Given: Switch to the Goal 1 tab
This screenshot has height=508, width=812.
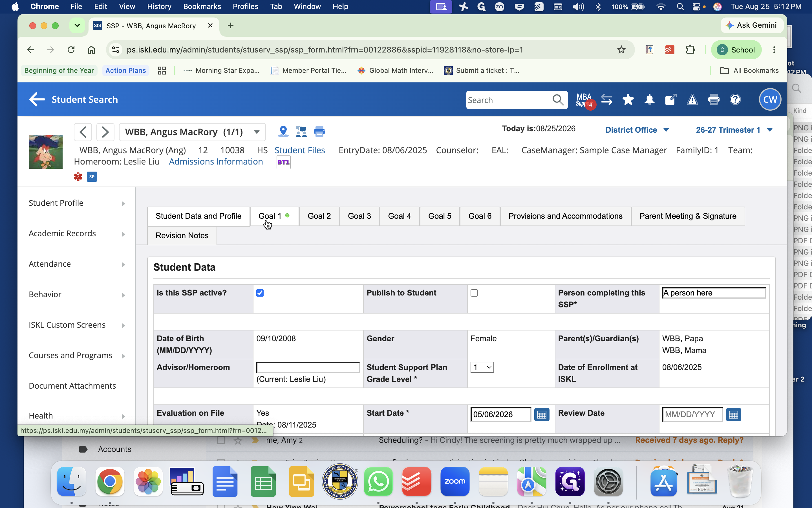Looking at the screenshot, I should (x=274, y=216).
